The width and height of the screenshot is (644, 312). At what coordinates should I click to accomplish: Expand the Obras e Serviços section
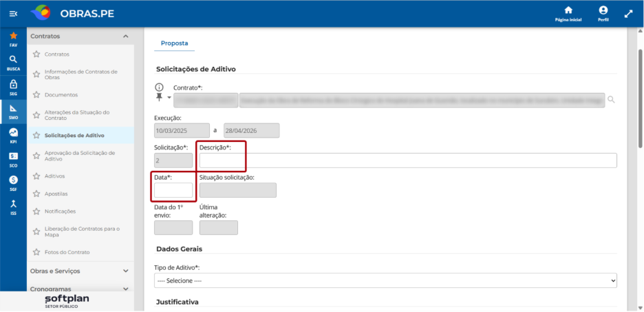(x=126, y=271)
